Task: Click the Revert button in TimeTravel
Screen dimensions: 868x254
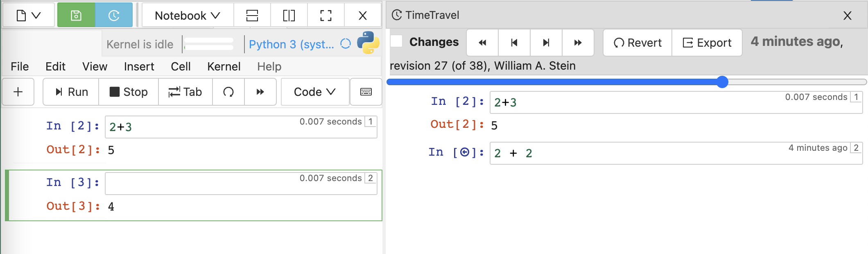Action: point(636,42)
